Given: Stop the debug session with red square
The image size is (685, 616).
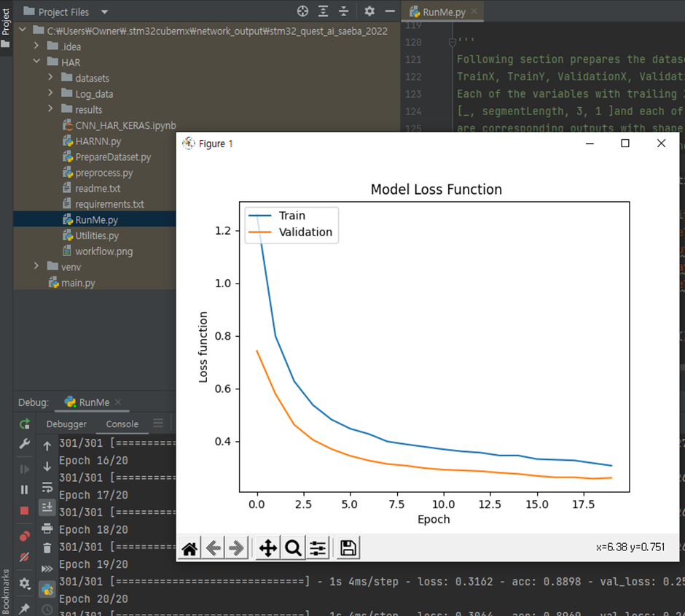Looking at the screenshot, I should coord(25,510).
